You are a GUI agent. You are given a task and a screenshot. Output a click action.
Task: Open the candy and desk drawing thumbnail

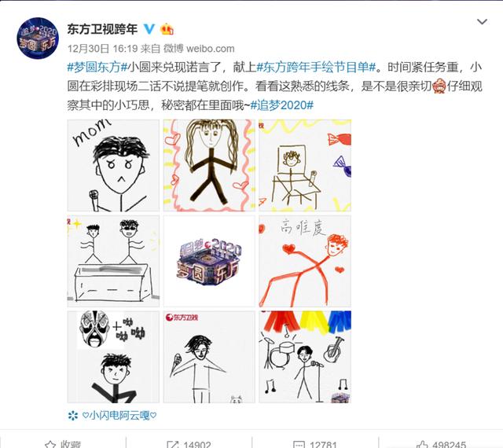(x=305, y=166)
